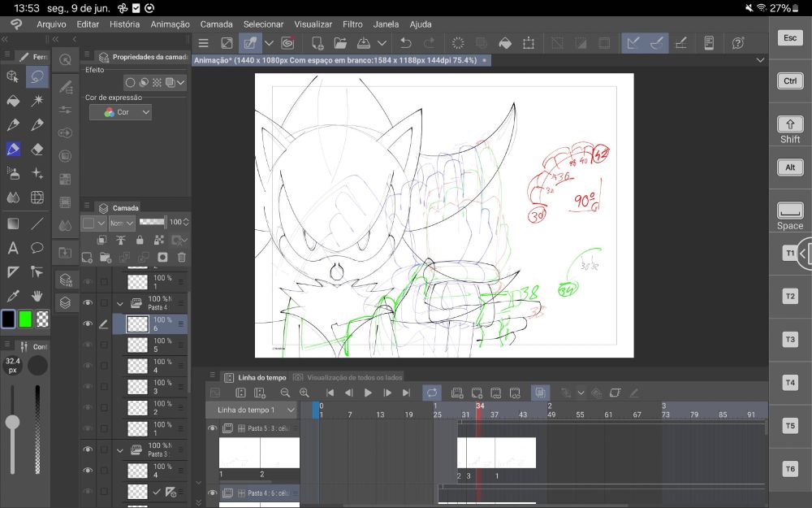Hide the Pasta 4 timeline track
This screenshot has height=508, width=812.
[x=212, y=493]
